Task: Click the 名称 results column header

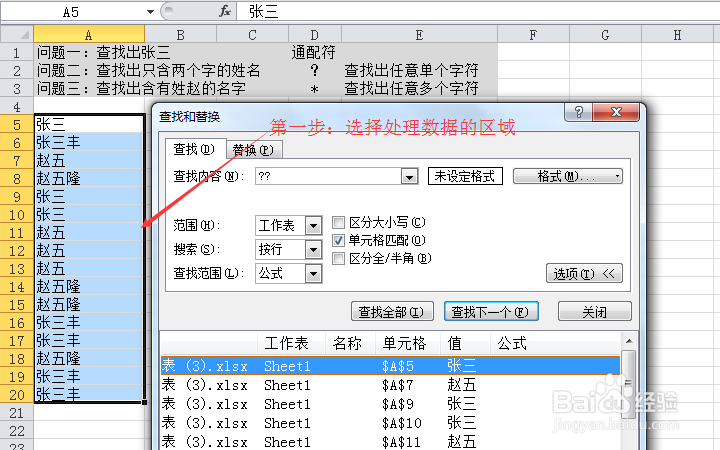Action: pos(350,343)
